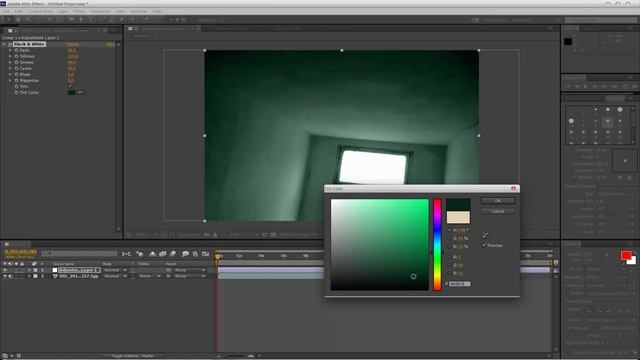
Task: Select the R (red) radio button
Action: [x=449, y=257]
